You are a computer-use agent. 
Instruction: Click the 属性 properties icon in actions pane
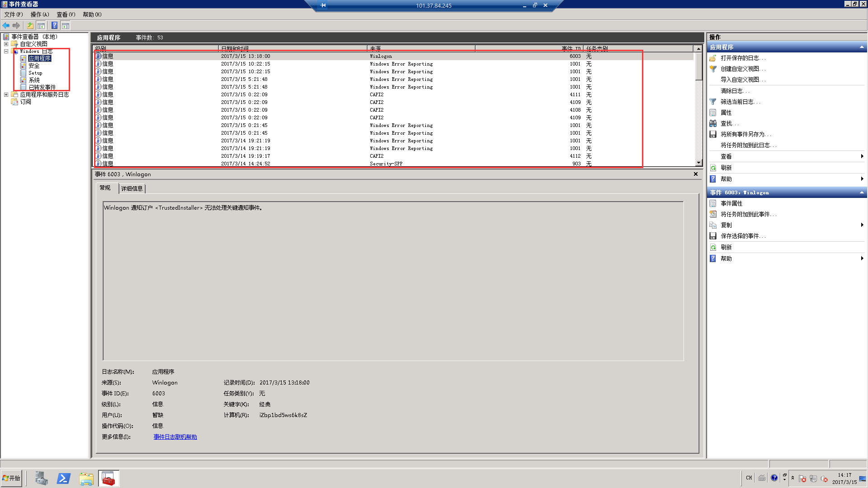tap(713, 113)
